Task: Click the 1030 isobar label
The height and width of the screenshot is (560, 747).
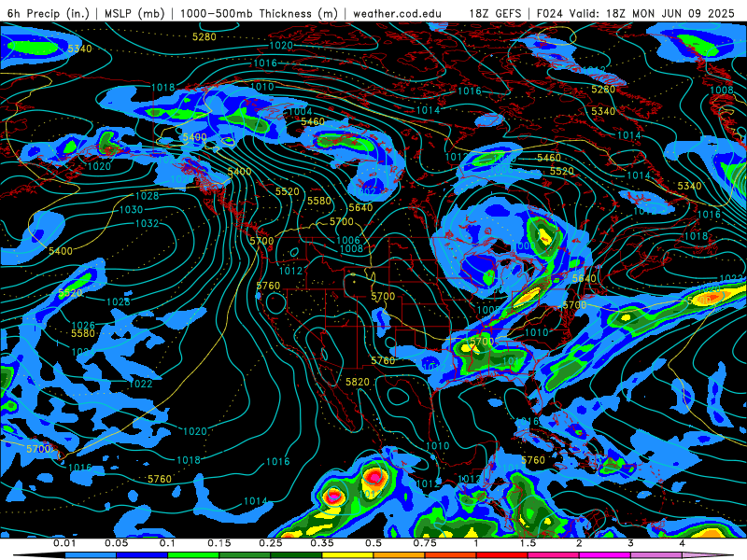Action: (x=131, y=209)
